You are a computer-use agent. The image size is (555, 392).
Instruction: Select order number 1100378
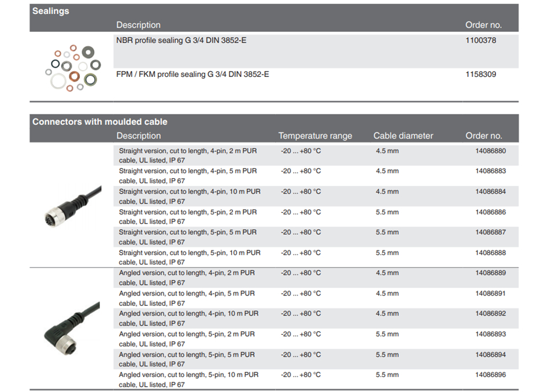click(x=480, y=40)
